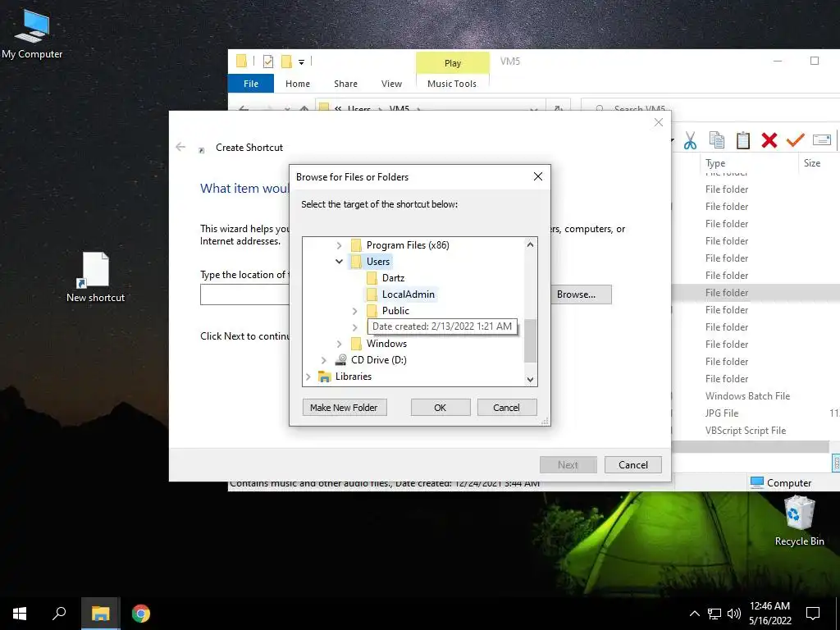
Task: Select the VBScript Script File row
Action: [745, 430]
